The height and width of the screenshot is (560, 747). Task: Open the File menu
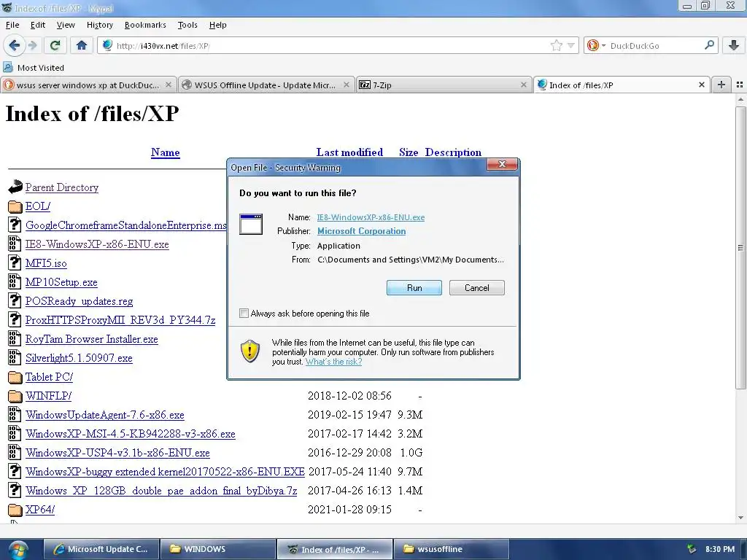point(12,25)
